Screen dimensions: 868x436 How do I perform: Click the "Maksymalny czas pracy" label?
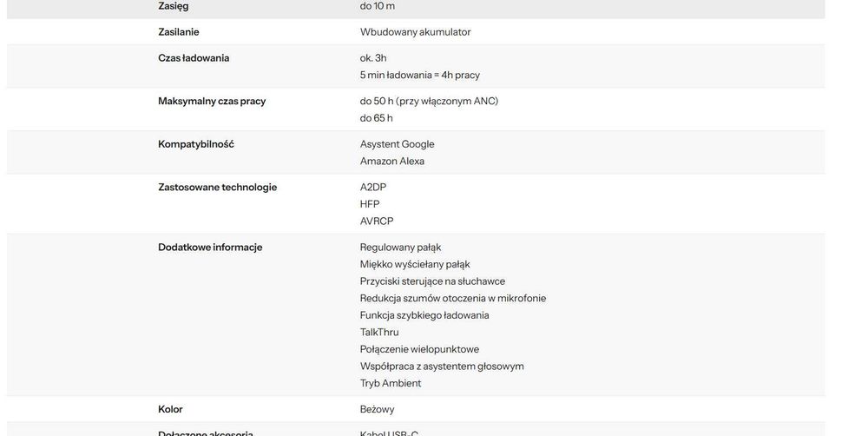pyautogui.click(x=212, y=101)
